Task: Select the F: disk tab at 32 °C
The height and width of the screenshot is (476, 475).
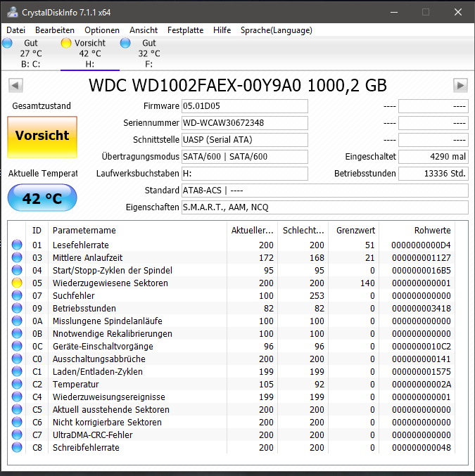Action: click(149, 53)
